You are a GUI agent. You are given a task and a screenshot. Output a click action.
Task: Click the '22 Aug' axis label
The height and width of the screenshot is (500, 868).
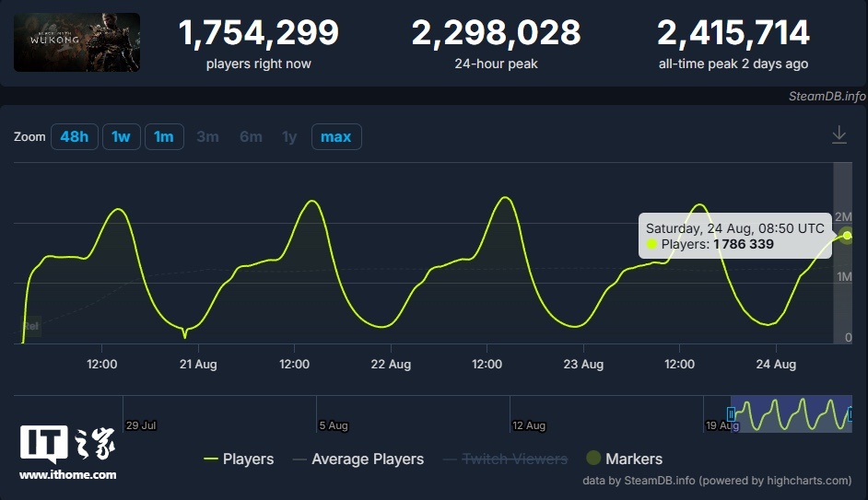point(391,364)
